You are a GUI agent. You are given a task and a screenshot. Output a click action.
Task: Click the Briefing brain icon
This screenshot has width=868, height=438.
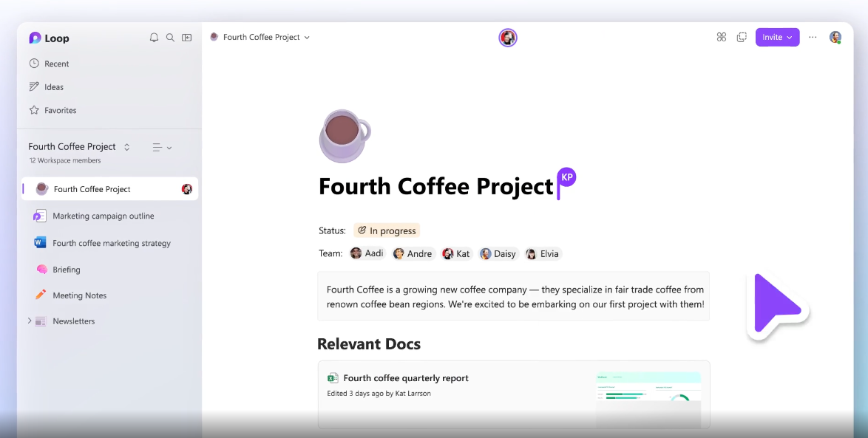41,270
